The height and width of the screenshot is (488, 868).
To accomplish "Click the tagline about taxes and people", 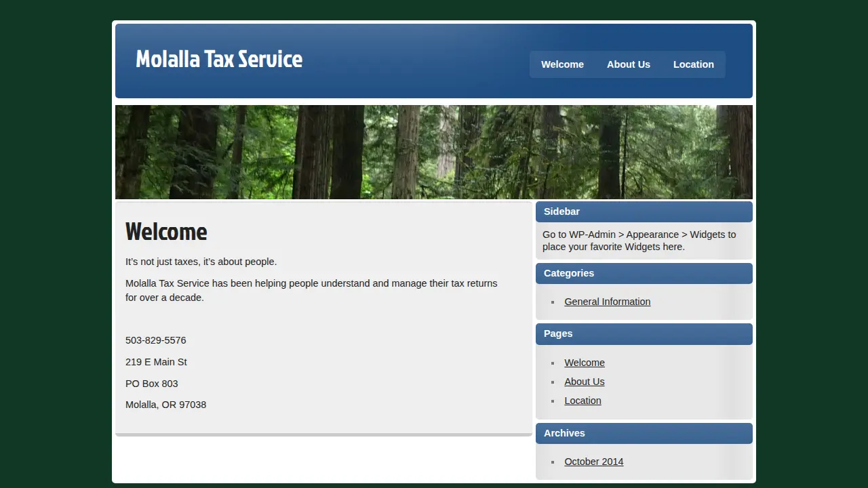I will (x=201, y=262).
